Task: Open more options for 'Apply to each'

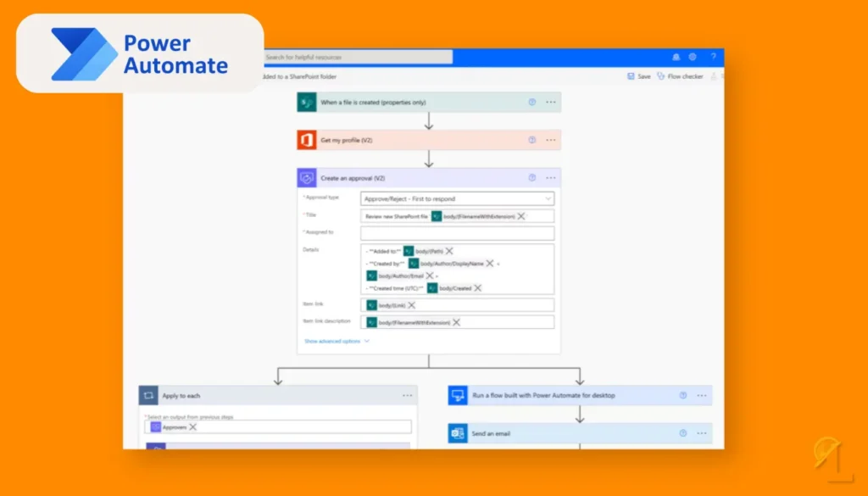Action: (x=408, y=395)
